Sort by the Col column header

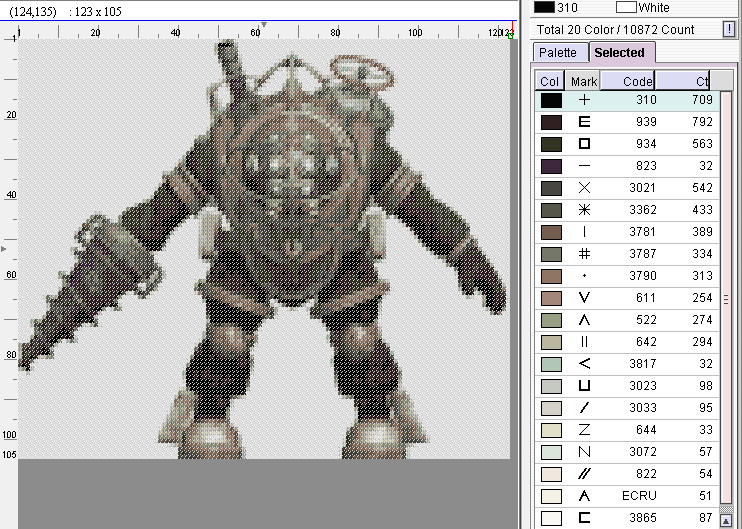point(549,81)
